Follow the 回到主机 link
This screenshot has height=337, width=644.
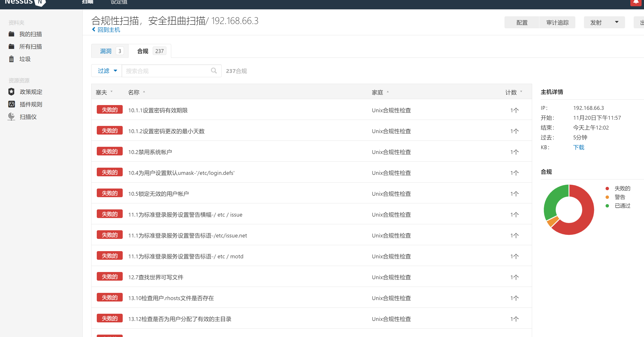click(x=109, y=30)
